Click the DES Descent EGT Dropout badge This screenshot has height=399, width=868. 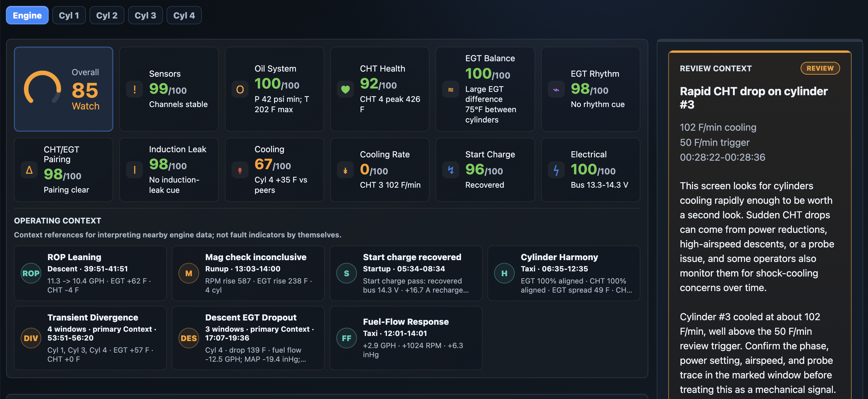point(189,338)
